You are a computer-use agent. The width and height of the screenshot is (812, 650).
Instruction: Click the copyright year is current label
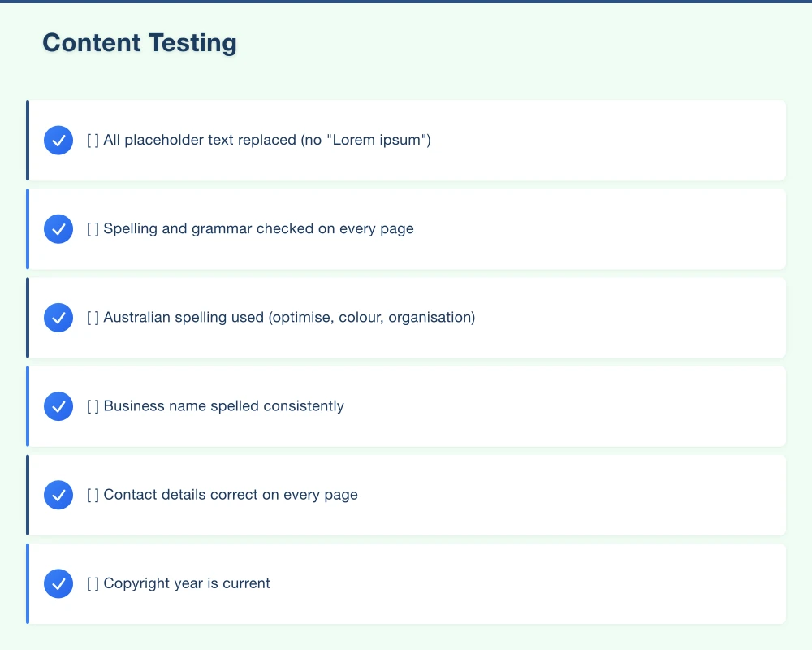[x=178, y=583]
